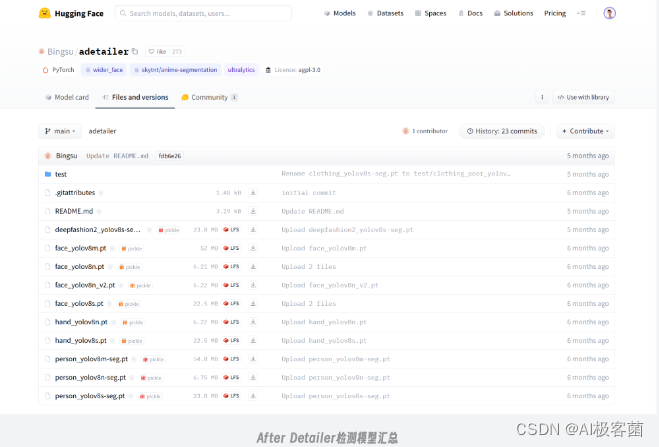659x447 pixels.
Task: Focus the search models input field
Action: [x=203, y=13]
